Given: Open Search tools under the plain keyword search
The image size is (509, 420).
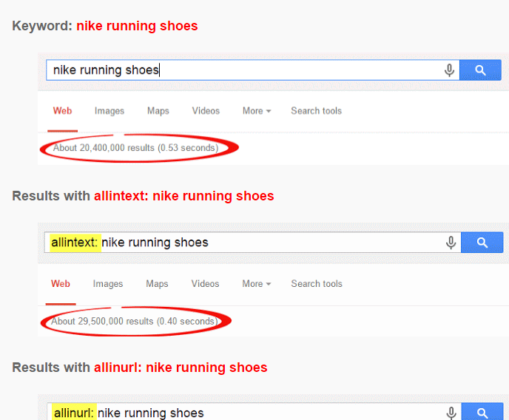Looking at the screenshot, I should (x=316, y=111).
